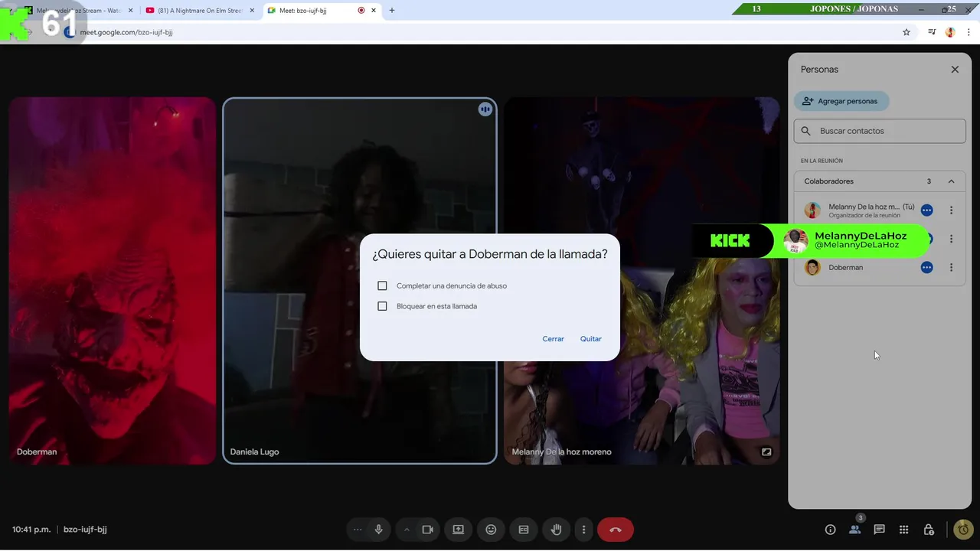Toggle the people panel icon
Image resolution: width=980 pixels, height=551 pixels.
click(x=854, y=530)
